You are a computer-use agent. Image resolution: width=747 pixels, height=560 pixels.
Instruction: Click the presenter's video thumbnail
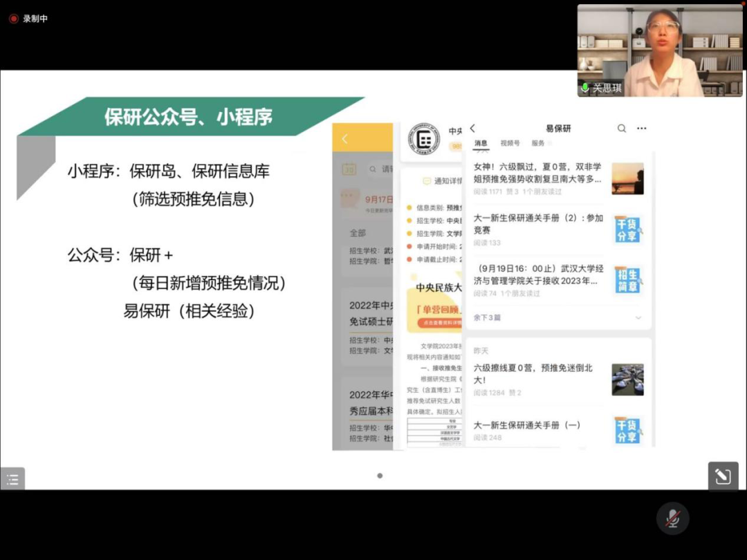point(660,50)
